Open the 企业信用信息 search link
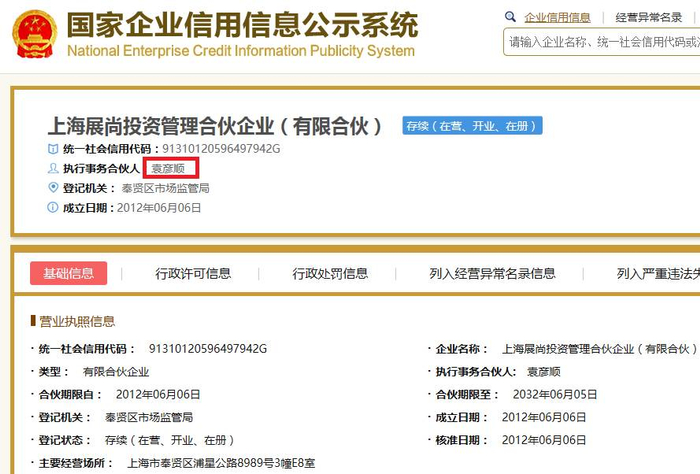Viewport: 700px width, 474px height. tap(557, 17)
